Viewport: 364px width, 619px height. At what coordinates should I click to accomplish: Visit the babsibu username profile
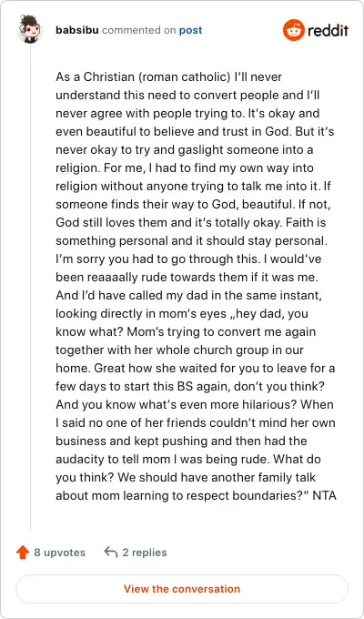pyautogui.click(x=77, y=30)
